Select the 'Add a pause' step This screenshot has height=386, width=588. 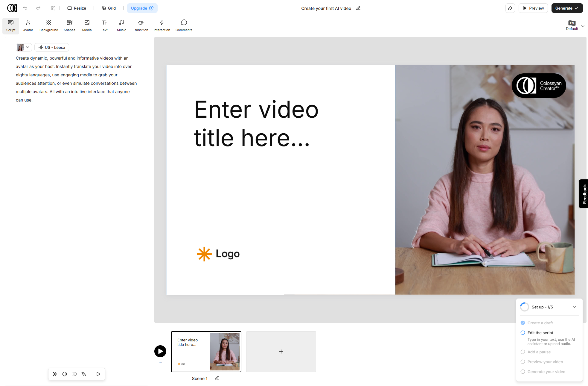[539, 352]
